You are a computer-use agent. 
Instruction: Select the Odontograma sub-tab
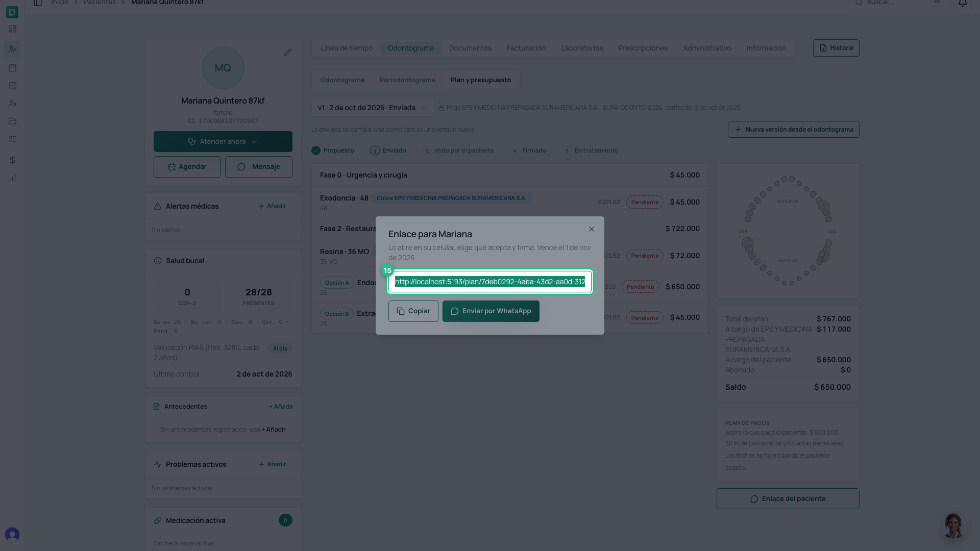click(342, 80)
